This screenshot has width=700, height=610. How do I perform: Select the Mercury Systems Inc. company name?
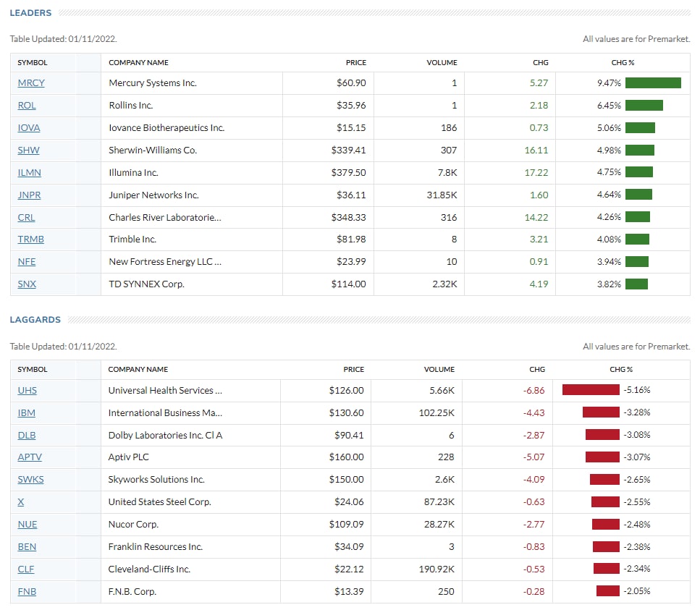(x=153, y=83)
